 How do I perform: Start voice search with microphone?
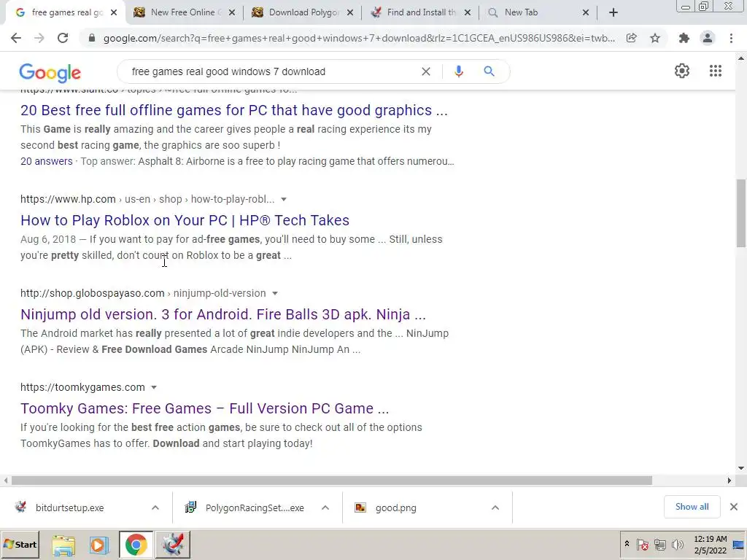458,71
